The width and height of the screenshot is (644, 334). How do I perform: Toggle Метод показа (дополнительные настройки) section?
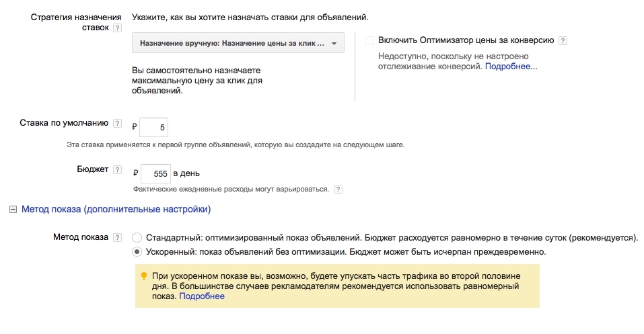[116, 209]
